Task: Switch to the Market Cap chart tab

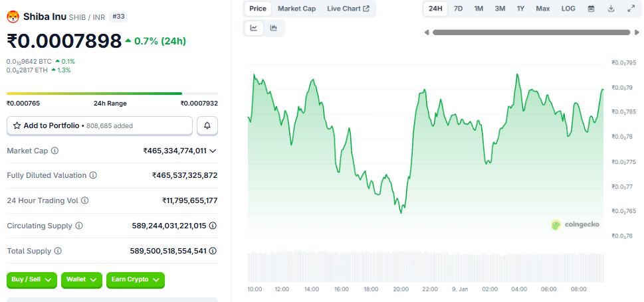Action: coord(297,9)
